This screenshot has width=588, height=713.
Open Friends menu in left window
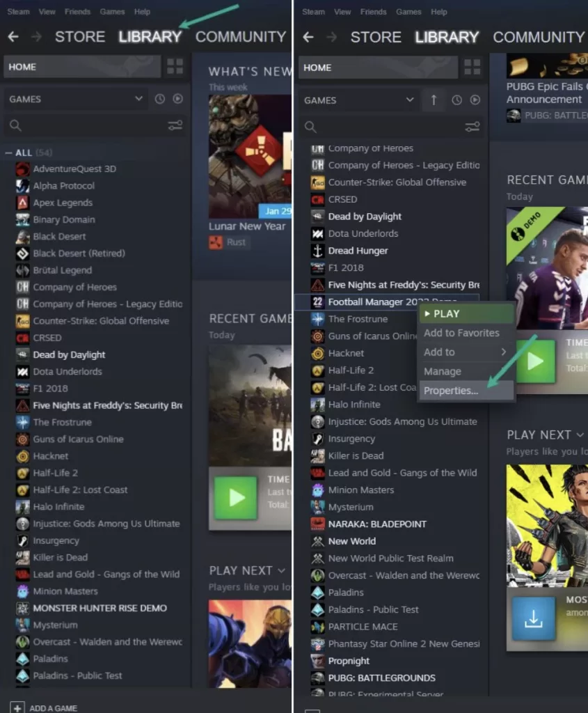coord(77,12)
